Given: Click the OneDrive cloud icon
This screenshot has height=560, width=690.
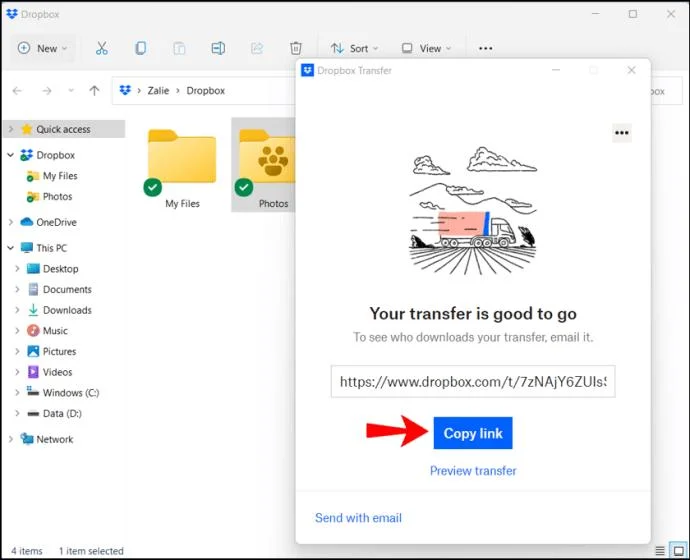Looking at the screenshot, I should (x=27, y=222).
